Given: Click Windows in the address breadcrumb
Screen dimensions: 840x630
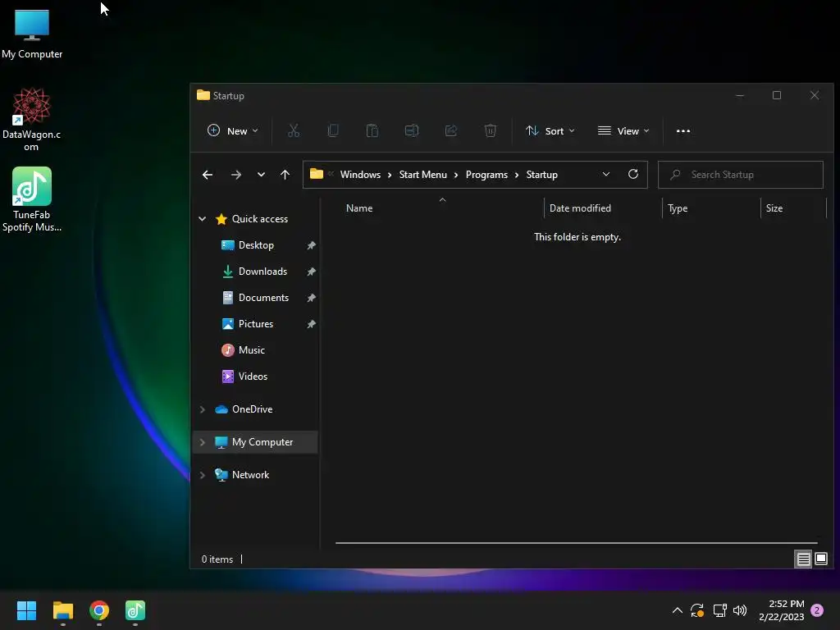Looking at the screenshot, I should (360, 175).
